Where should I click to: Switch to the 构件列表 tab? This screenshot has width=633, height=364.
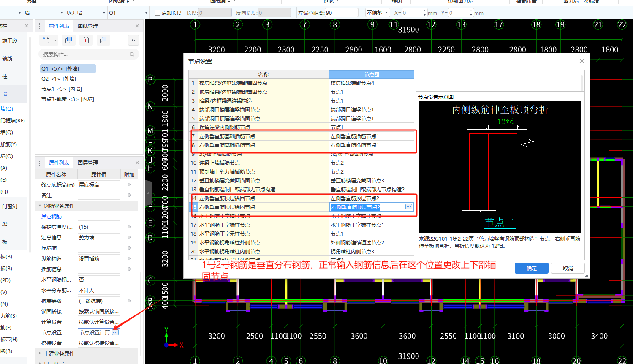pyautogui.click(x=59, y=26)
